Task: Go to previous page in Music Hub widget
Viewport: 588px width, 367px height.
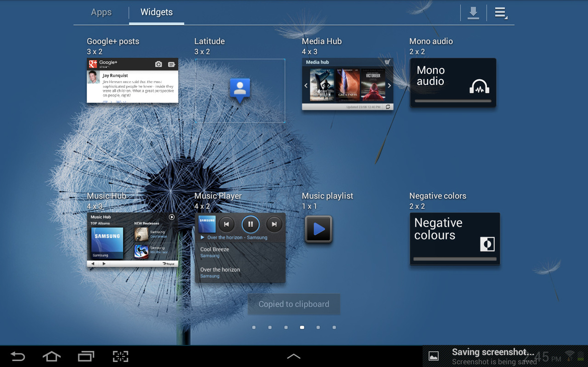Action: tap(93, 264)
